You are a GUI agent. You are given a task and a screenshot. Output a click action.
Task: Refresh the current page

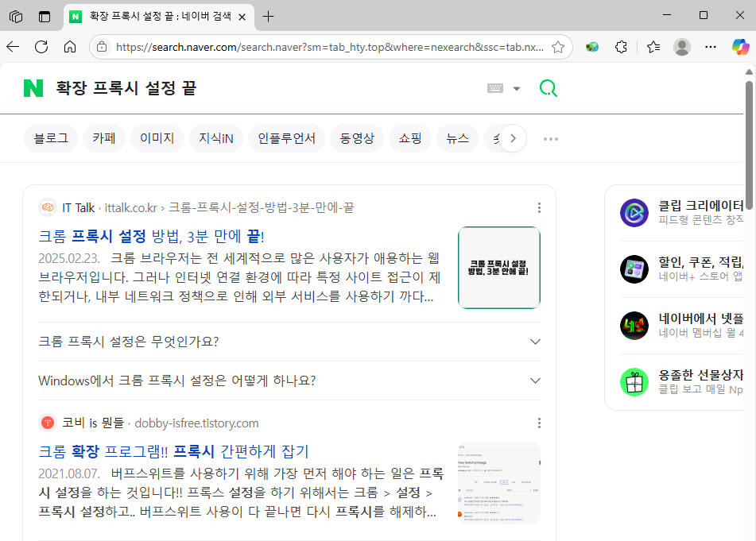pyautogui.click(x=41, y=47)
